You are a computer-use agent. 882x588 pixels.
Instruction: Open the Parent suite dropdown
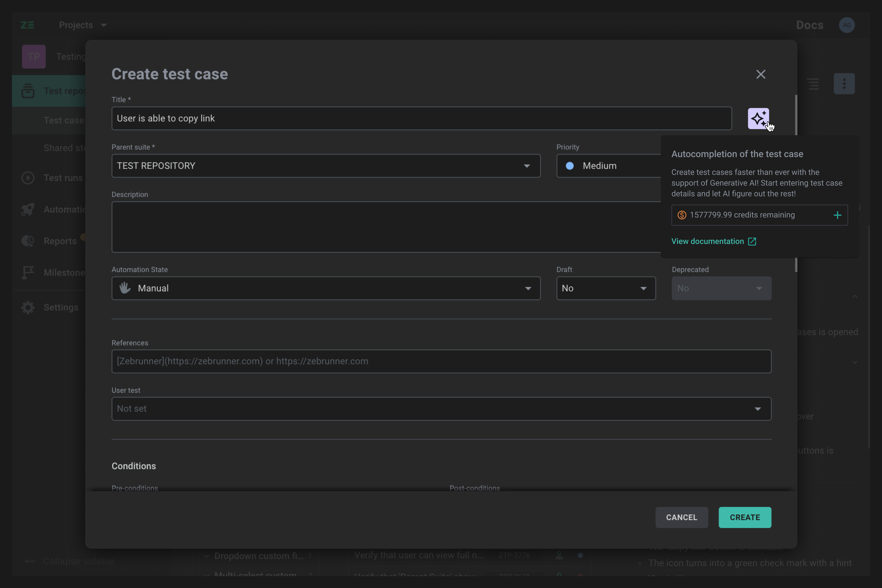tap(527, 166)
